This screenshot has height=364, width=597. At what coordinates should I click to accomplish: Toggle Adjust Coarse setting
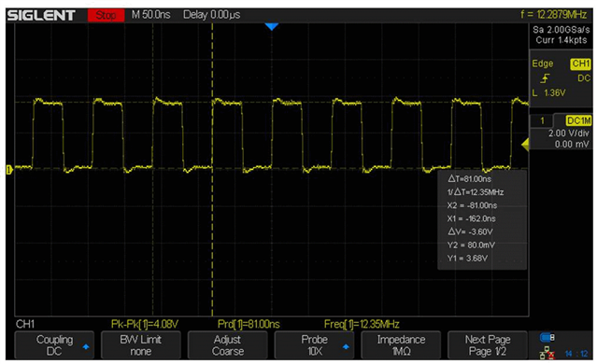(228, 344)
